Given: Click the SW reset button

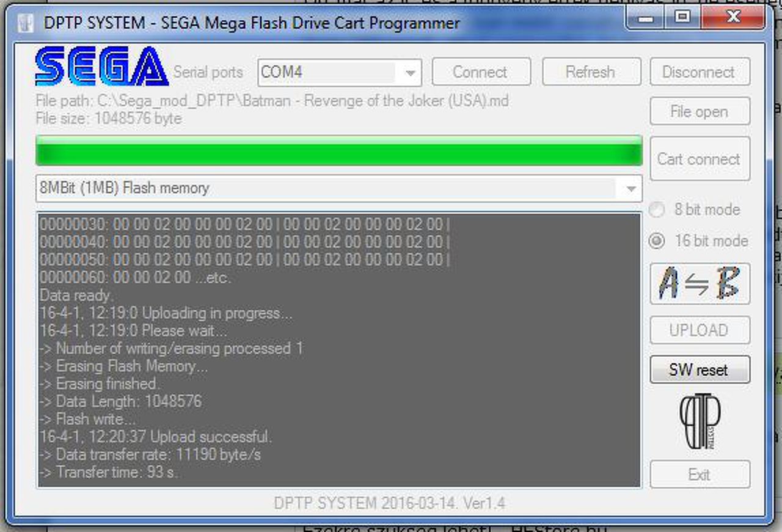Looking at the screenshot, I should pyautogui.click(x=700, y=370).
